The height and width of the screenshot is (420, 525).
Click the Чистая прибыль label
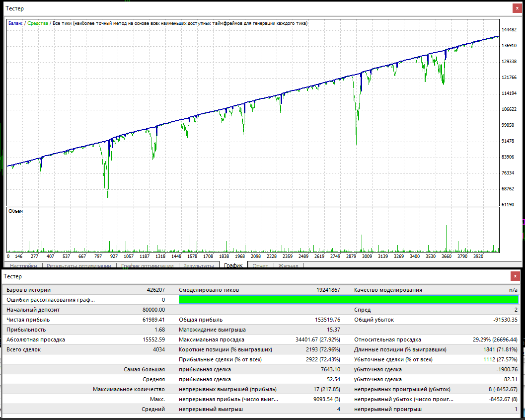pos(28,320)
